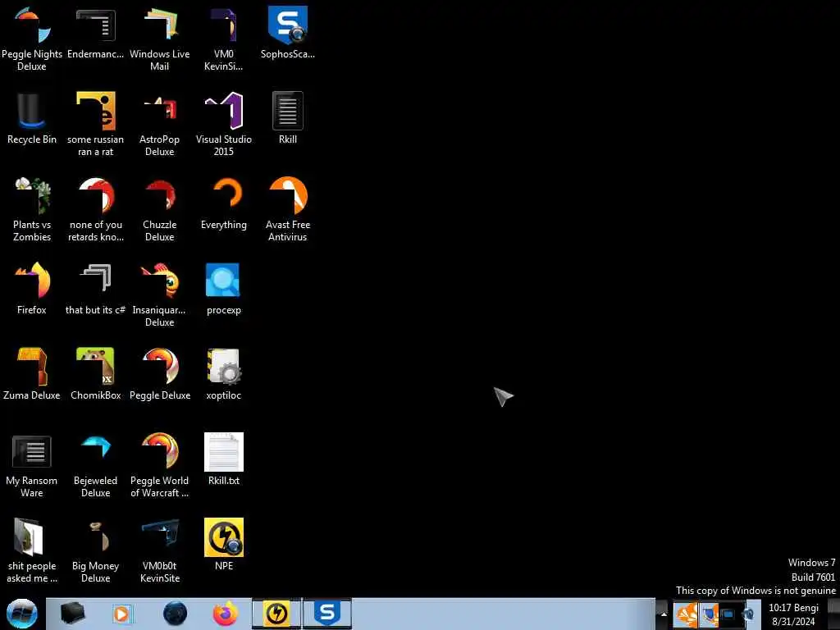Open the dark globe icon on taskbar
The image size is (840, 630).
[x=175, y=614]
